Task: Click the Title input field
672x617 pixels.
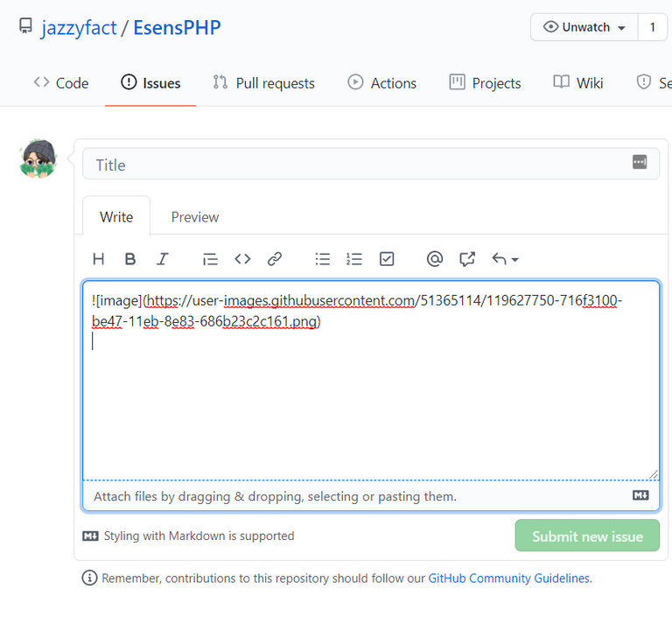Action: [x=371, y=165]
